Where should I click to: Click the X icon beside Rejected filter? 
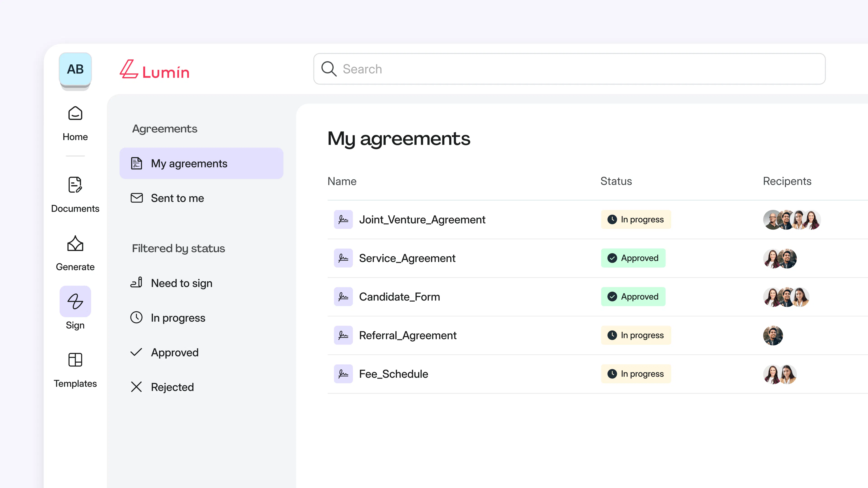pyautogui.click(x=137, y=387)
